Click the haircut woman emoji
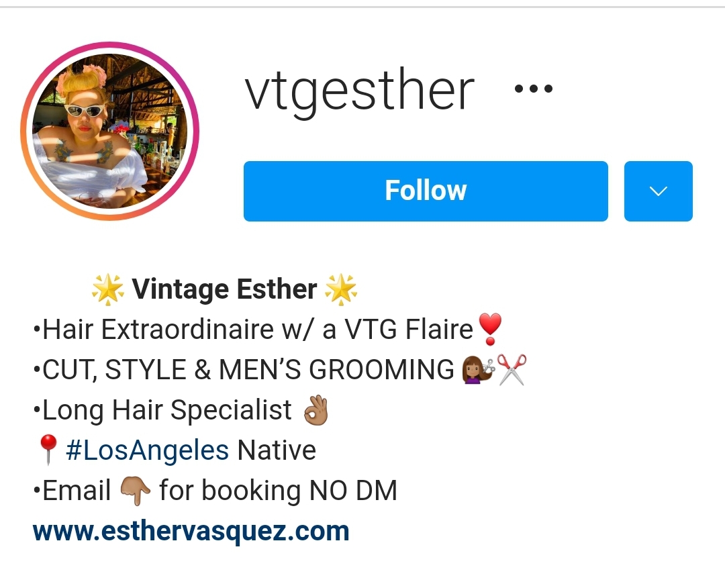The width and height of the screenshot is (725, 588). pos(478,370)
